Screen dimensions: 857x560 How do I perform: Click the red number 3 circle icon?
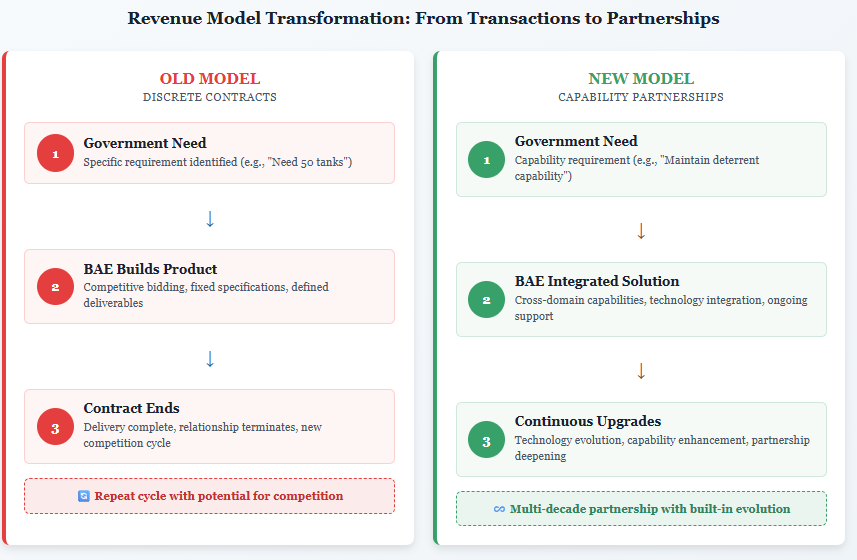pos(55,427)
